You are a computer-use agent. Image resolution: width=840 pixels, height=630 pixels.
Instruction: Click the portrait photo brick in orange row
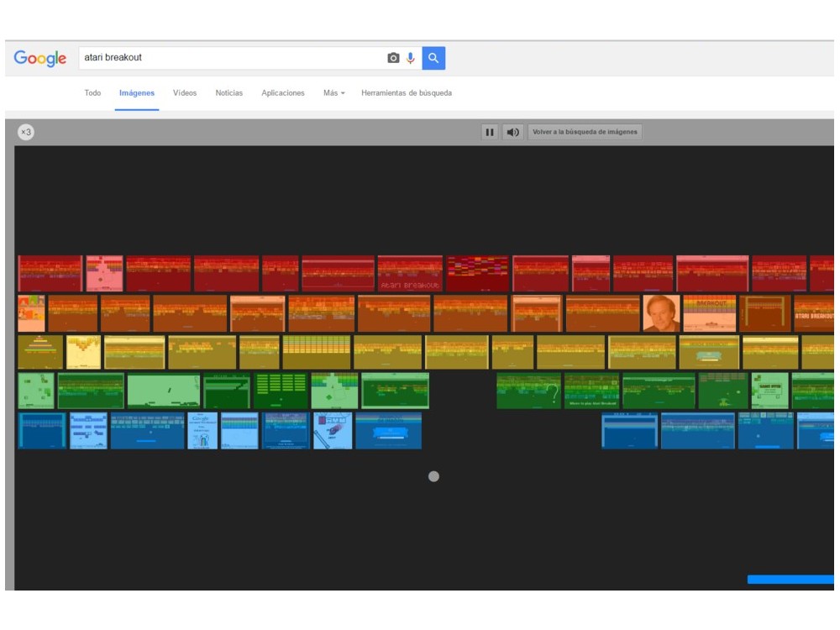tap(662, 313)
